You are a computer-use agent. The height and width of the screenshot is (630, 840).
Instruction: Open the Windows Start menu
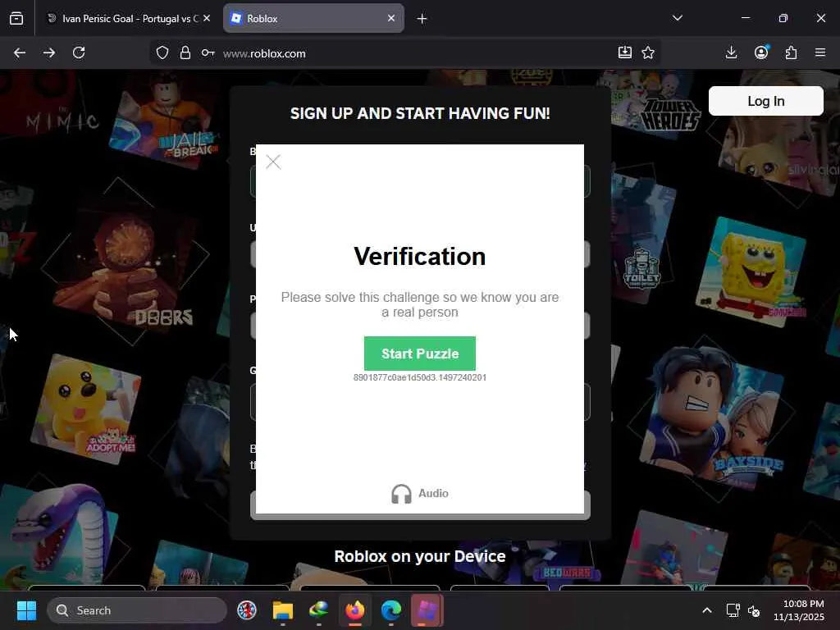(26, 610)
